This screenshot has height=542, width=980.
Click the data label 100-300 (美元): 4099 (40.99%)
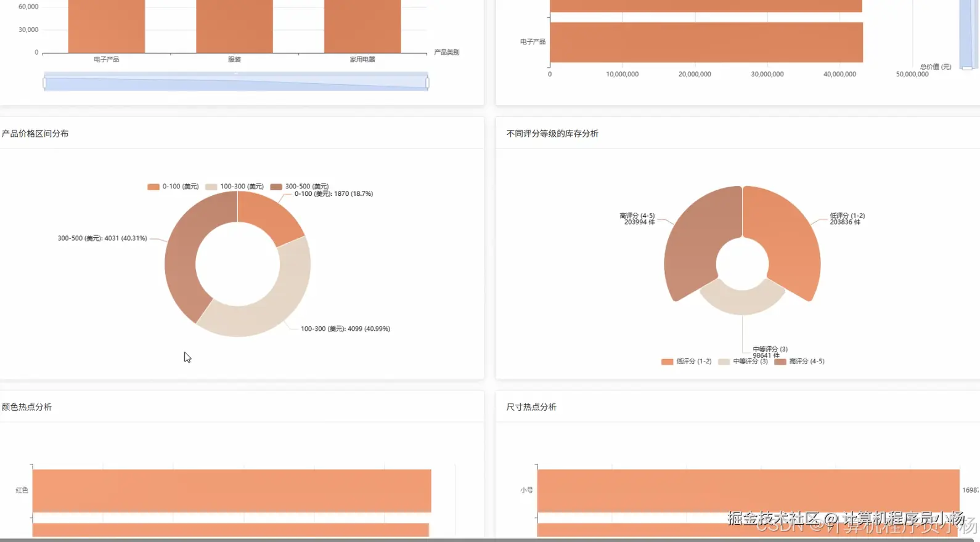(345, 329)
